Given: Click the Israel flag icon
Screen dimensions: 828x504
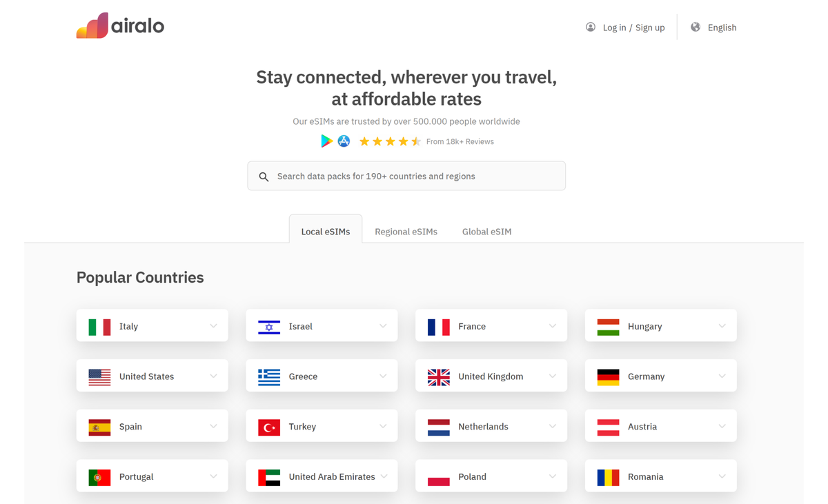Looking at the screenshot, I should tap(269, 327).
